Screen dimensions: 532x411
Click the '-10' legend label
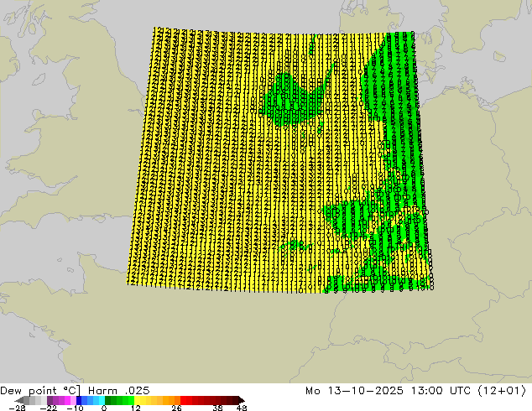tap(75, 408)
